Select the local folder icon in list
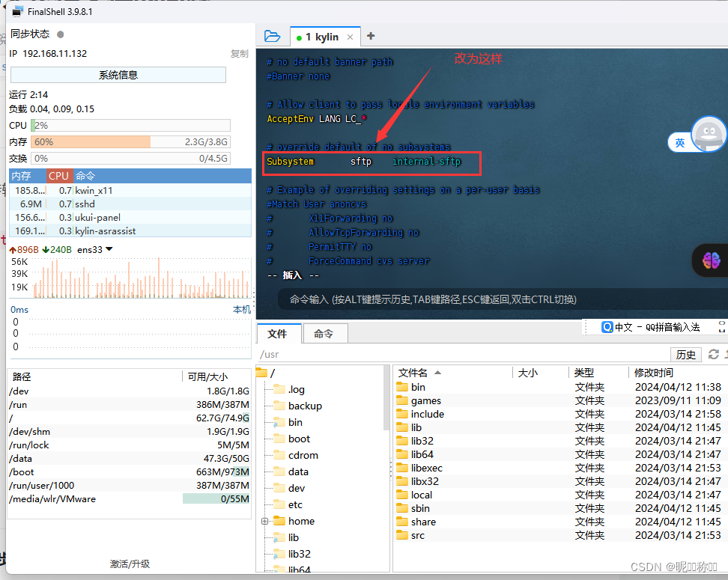728x580 pixels. pyautogui.click(x=402, y=495)
